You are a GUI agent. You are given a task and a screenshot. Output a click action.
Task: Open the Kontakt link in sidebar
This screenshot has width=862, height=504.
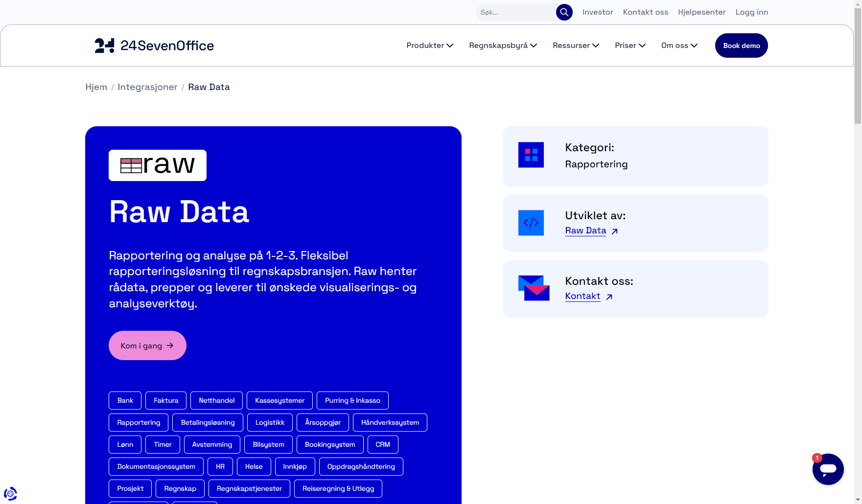[582, 296]
